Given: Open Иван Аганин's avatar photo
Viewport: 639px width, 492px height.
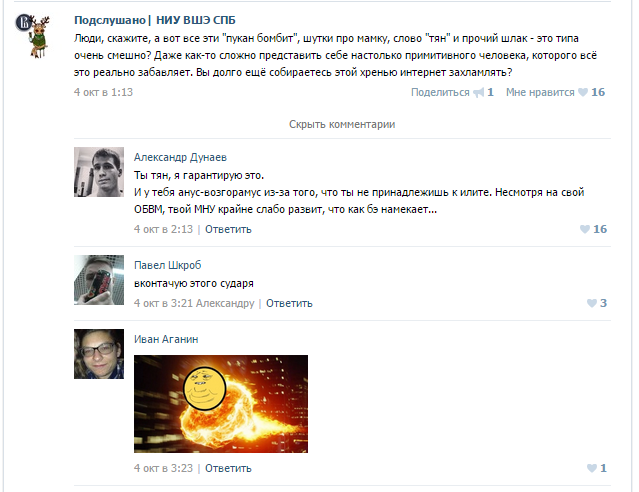Looking at the screenshot, I should pos(99,354).
